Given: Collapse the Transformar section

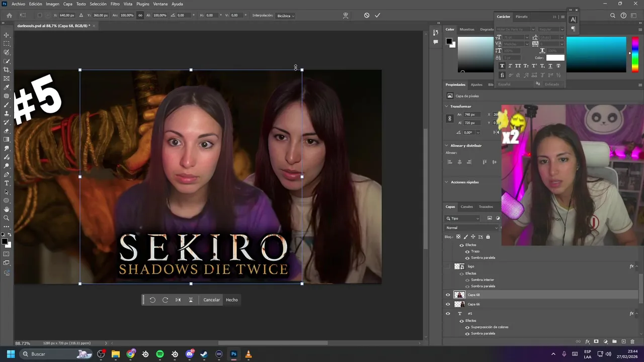Looking at the screenshot, I should (x=446, y=107).
